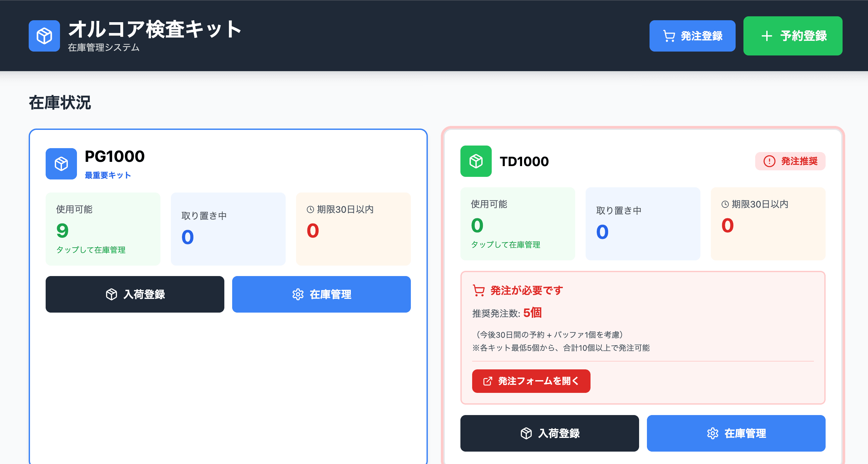The image size is (868, 464).
Task: Click PG1000 期限30日以内 tile
Action: (x=353, y=229)
